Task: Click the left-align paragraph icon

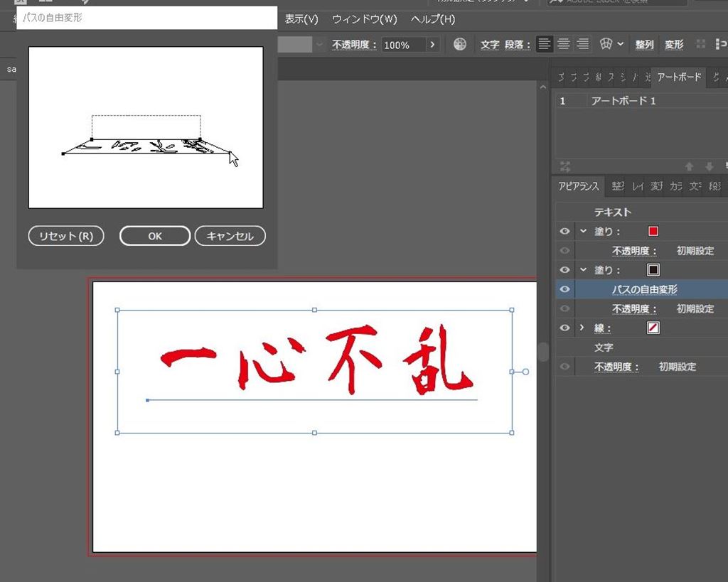Action: pos(545,44)
